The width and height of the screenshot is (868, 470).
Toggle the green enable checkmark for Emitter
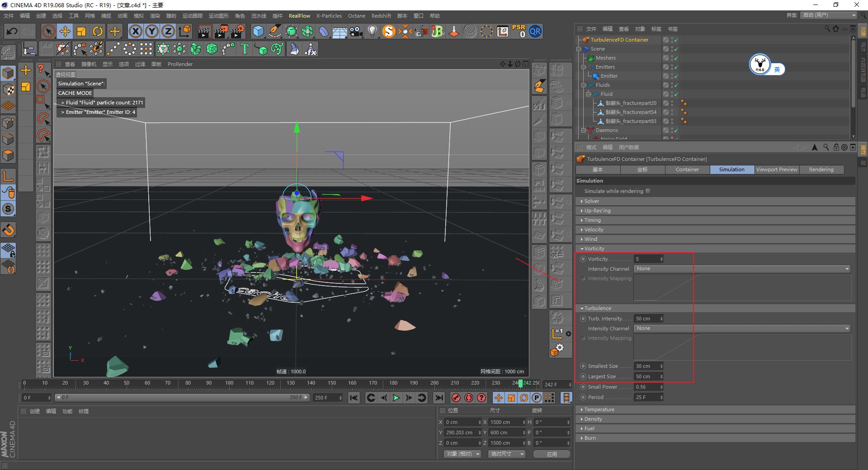click(x=676, y=75)
